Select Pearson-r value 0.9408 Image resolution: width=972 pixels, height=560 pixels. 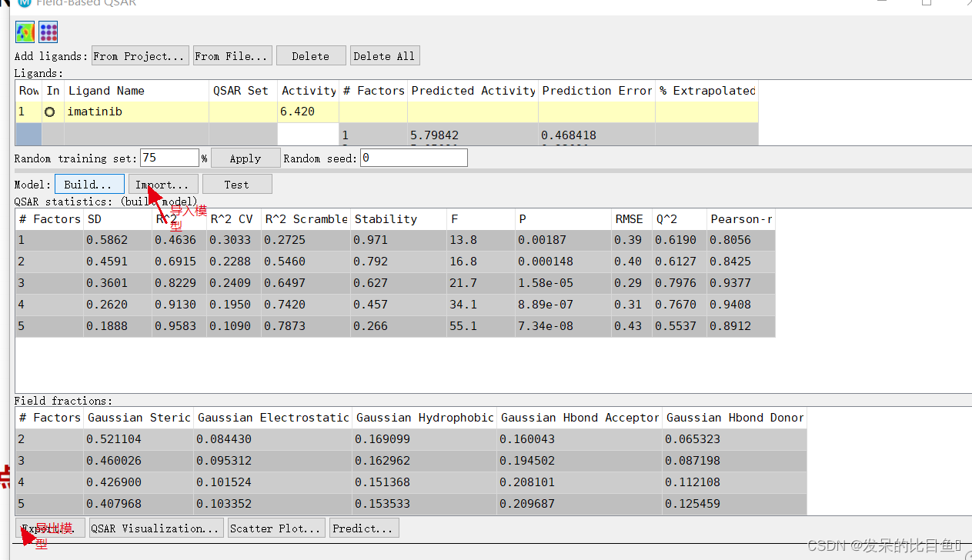[x=740, y=305]
